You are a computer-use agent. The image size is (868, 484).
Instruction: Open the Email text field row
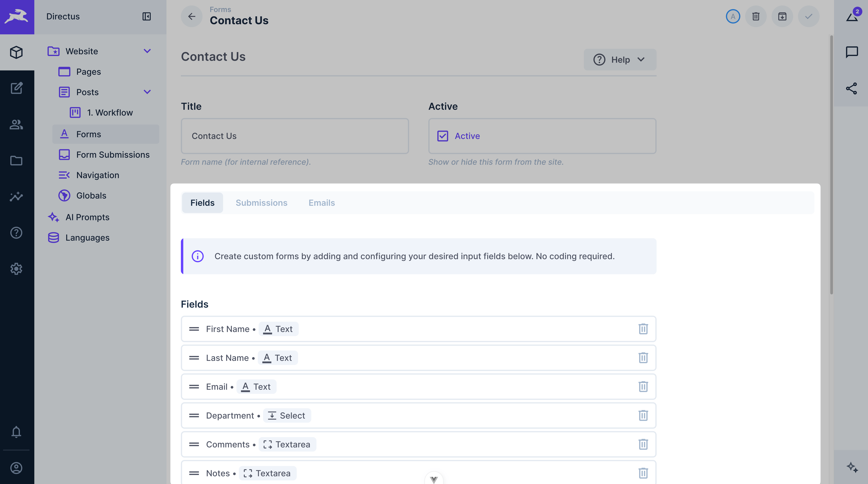[404, 387]
